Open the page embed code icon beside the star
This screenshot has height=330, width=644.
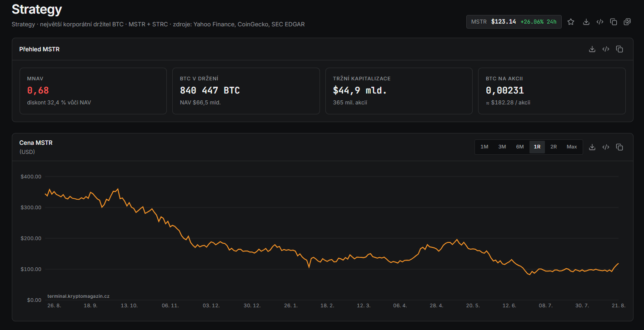[x=600, y=22]
